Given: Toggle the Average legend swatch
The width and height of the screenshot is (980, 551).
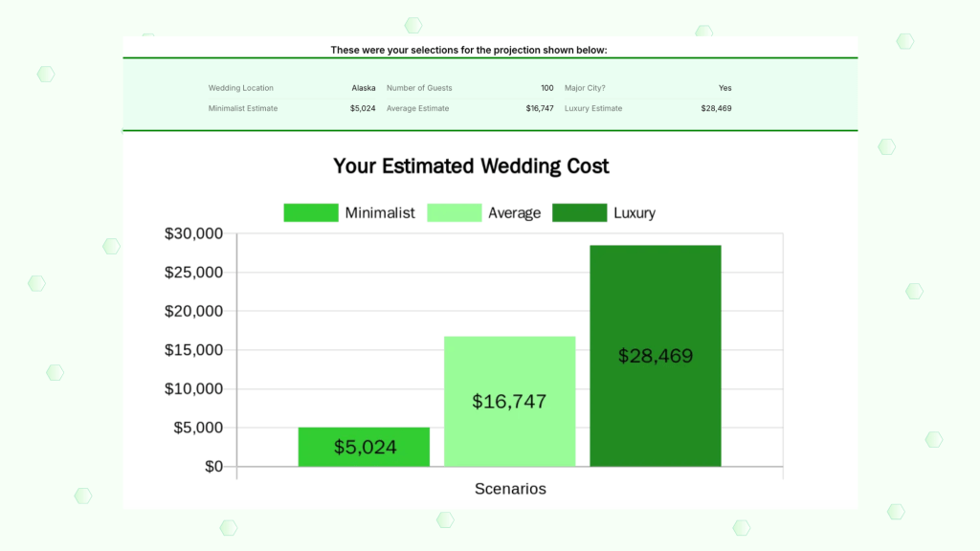Looking at the screenshot, I should 454,212.
